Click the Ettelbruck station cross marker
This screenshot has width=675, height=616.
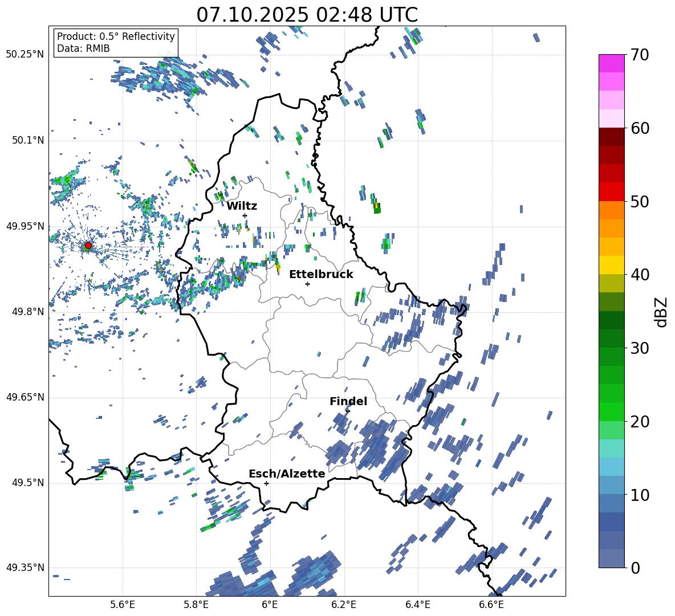(x=307, y=284)
